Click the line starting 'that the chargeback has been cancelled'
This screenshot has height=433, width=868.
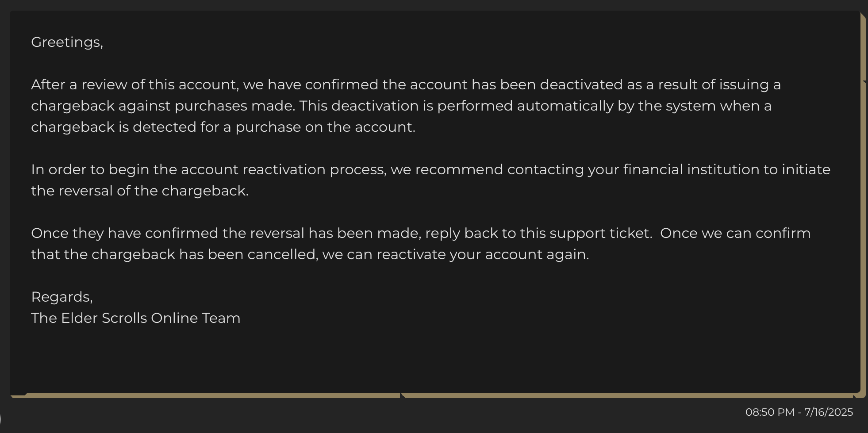(310, 255)
